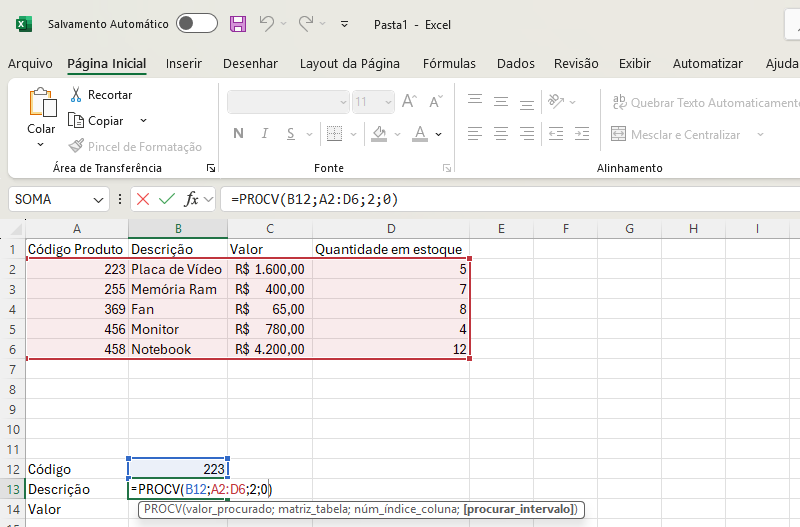Viewport: 800px width, 527px height.
Task: Open the Layout da Página tab
Action: [349, 64]
